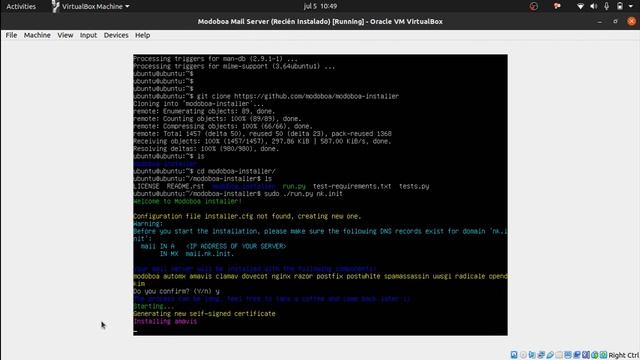Click the network adapter status icon
640x360 pixels.
[x=541, y=355]
